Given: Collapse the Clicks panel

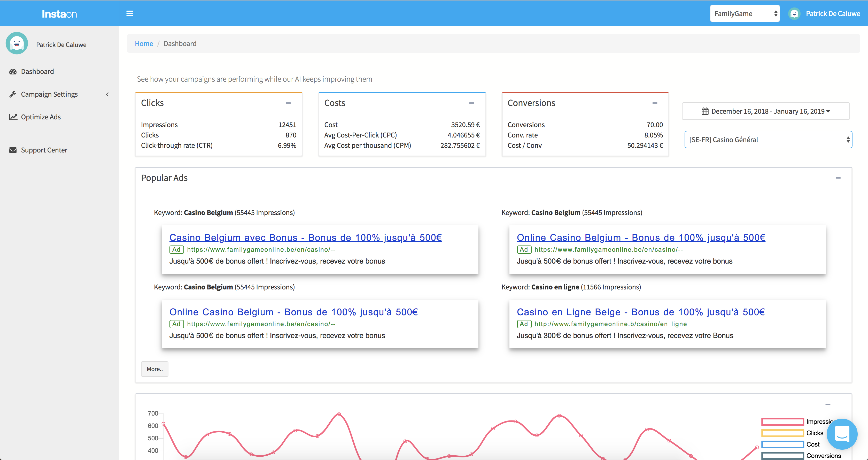Looking at the screenshot, I should pos(288,103).
